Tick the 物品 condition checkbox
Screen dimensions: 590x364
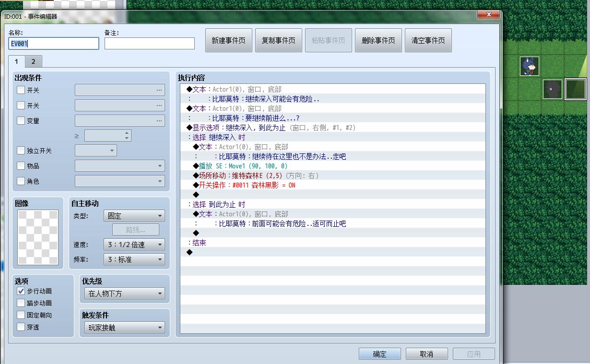click(x=21, y=166)
